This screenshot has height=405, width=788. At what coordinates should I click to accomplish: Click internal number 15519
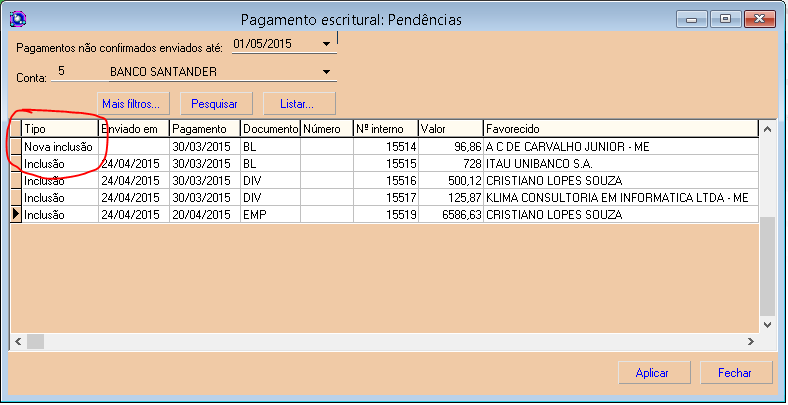pos(385,215)
